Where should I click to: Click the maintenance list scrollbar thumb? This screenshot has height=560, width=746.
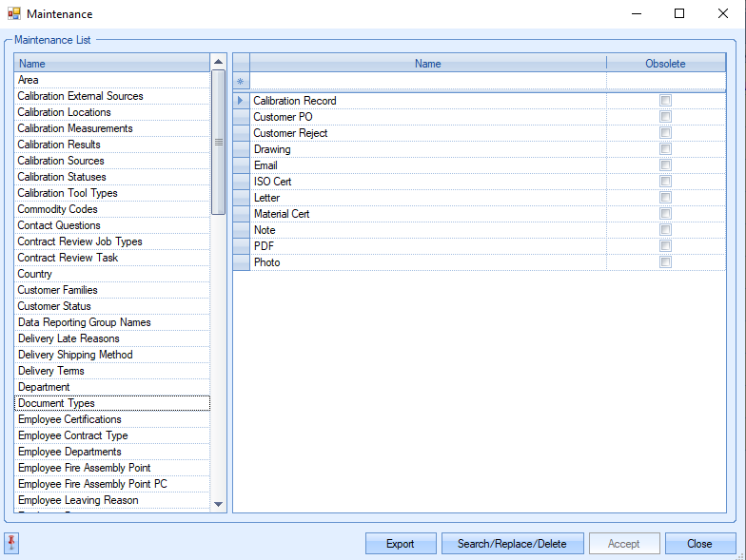click(x=218, y=142)
